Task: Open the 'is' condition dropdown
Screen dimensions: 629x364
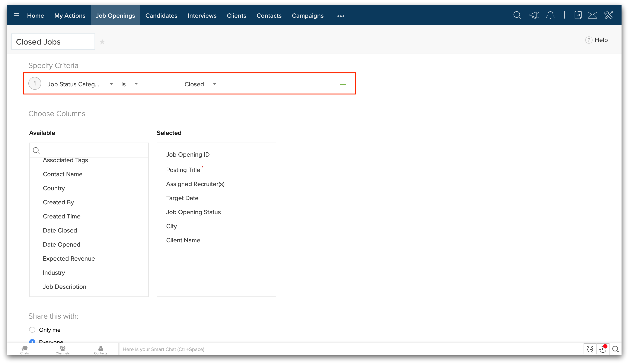Action: (x=136, y=84)
